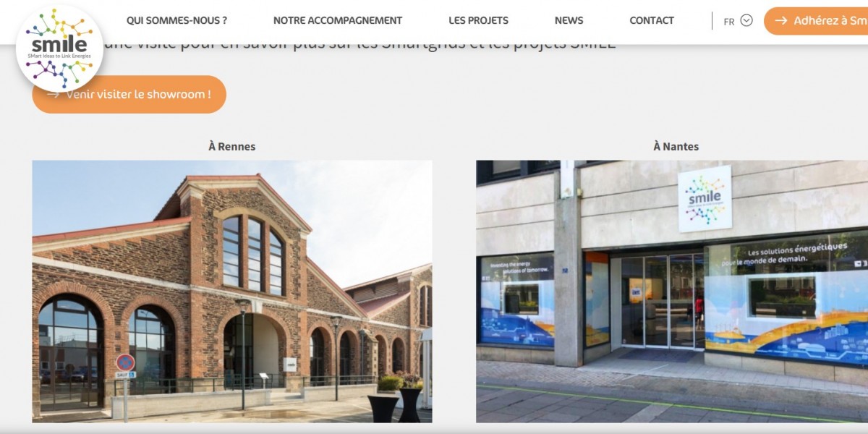868x434 pixels.
Task: Open the QUI SOMMES-NOUS ? menu
Action: click(176, 20)
